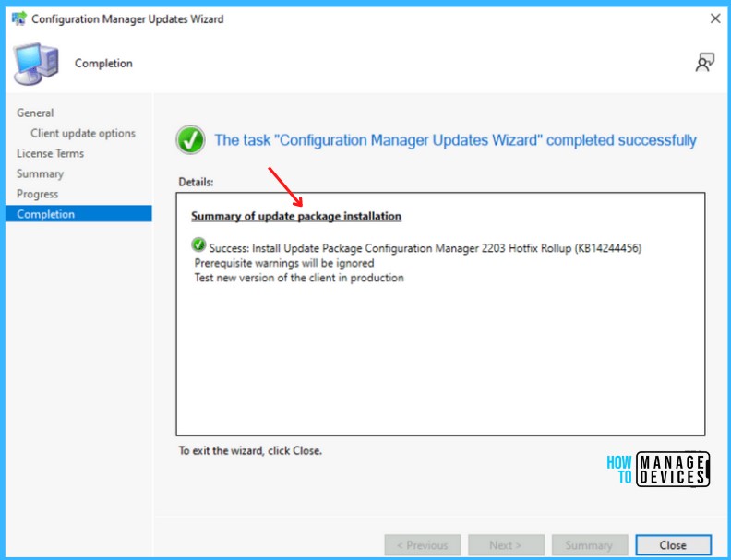This screenshot has height=560, width=731.
Task: Click 'Test new version of the client' line
Action: click(299, 278)
